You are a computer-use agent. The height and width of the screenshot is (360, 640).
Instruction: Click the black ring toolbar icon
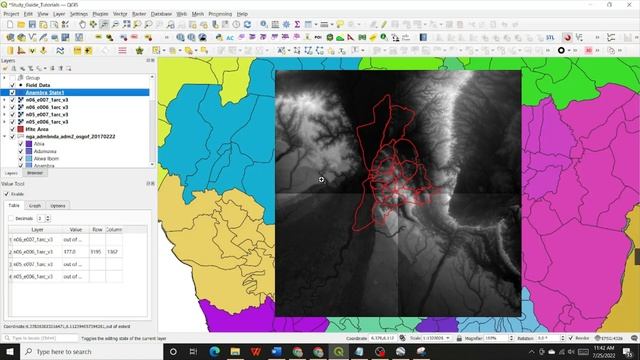(561, 51)
